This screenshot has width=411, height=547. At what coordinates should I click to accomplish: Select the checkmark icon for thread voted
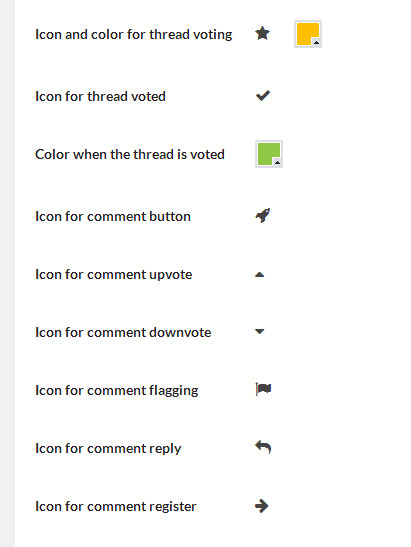click(263, 95)
